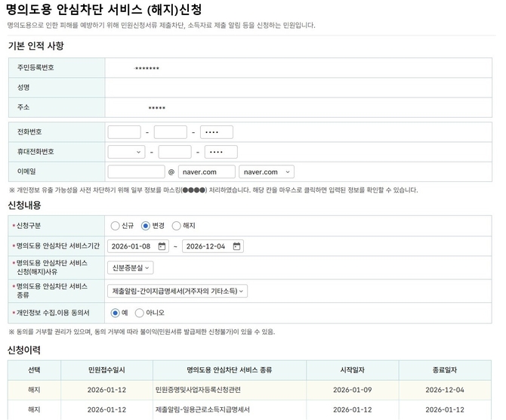Click the service end date 2026-12-04 field
The height and width of the screenshot is (420, 506).
(x=207, y=246)
